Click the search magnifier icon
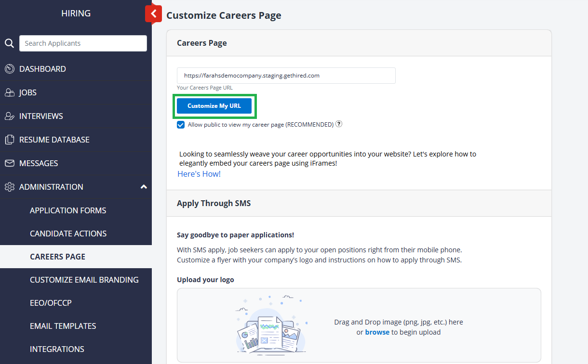 (x=9, y=43)
